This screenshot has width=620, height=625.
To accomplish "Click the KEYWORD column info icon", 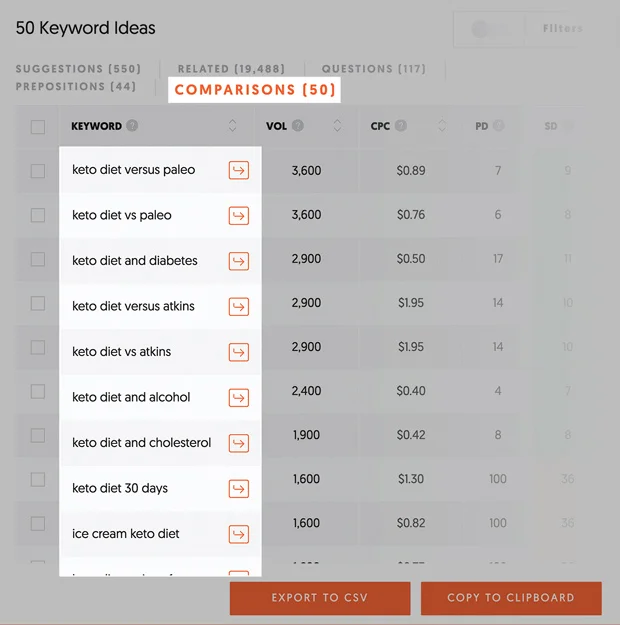I will [x=132, y=126].
